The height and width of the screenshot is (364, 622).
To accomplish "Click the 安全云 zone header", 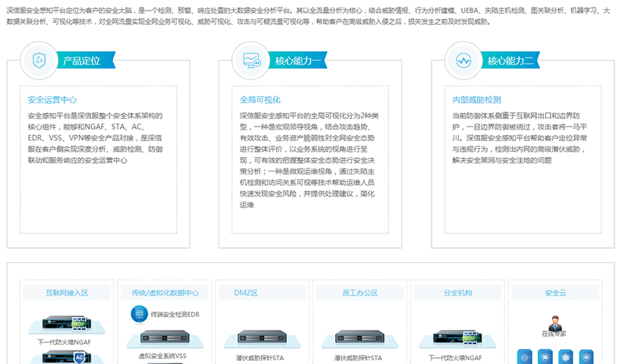I will 554,292.
